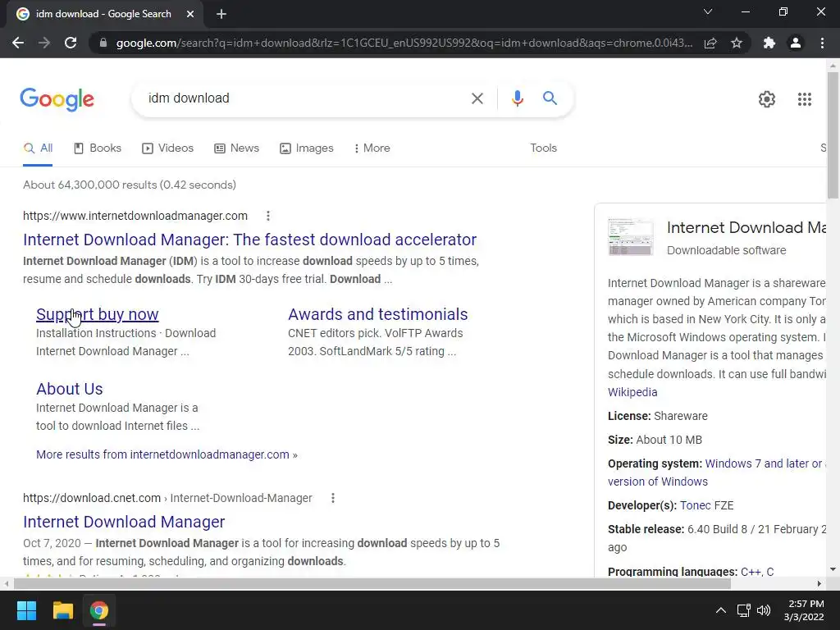
Task: Open the Wikipedia link in knowledge panel
Action: tap(632, 392)
